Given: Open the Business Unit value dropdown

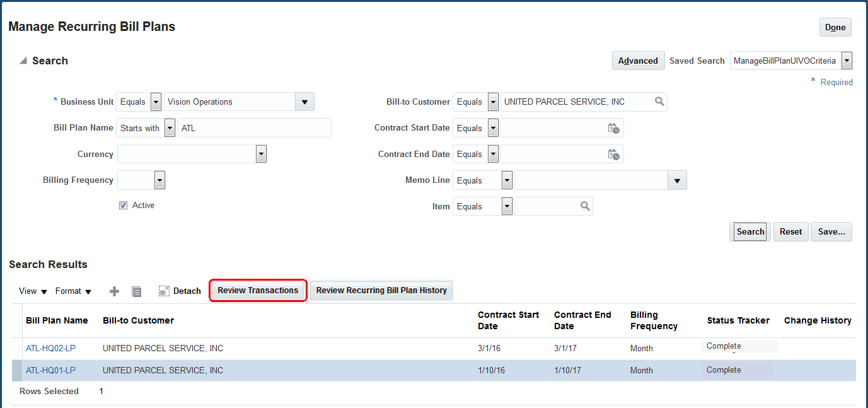Looking at the screenshot, I should (304, 102).
